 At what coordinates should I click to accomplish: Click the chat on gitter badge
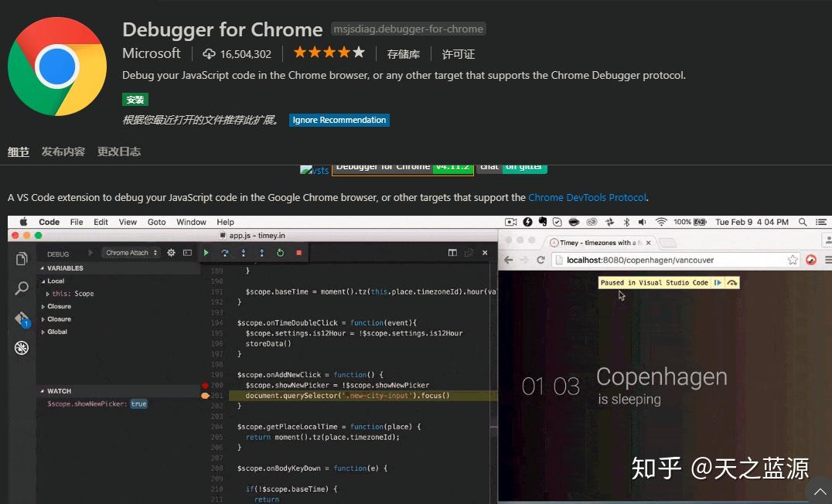tap(512, 169)
